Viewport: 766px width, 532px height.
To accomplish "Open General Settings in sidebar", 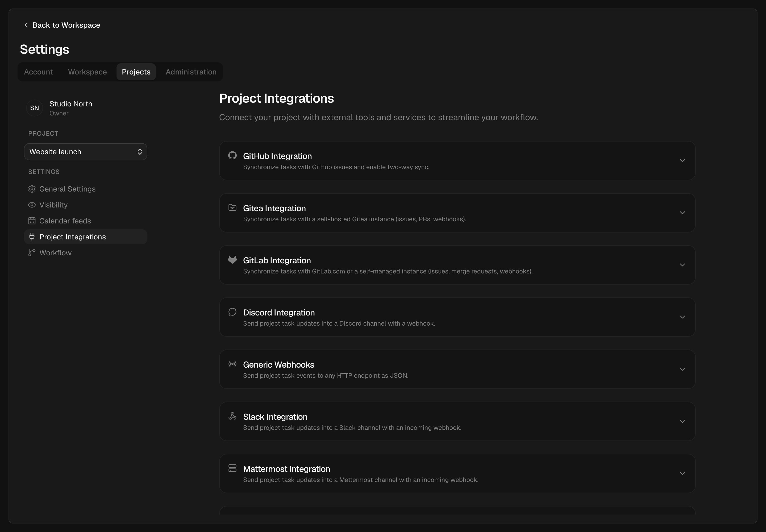I will (86, 189).
